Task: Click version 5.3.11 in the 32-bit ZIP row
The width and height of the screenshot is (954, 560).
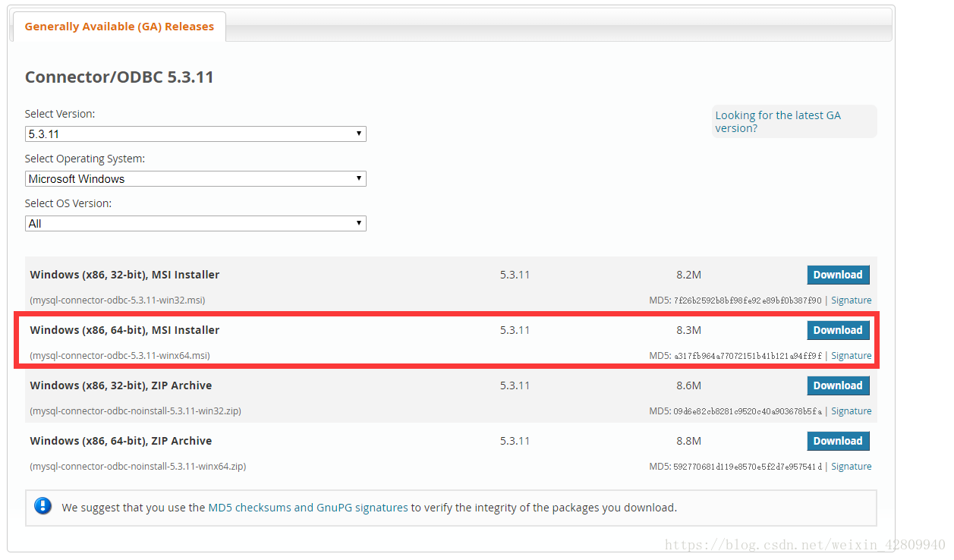Action: [x=515, y=385]
